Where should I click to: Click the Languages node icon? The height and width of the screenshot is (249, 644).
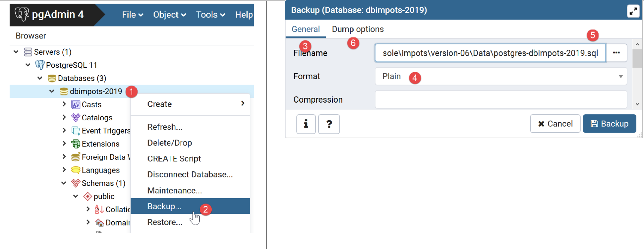click(76, 170)
